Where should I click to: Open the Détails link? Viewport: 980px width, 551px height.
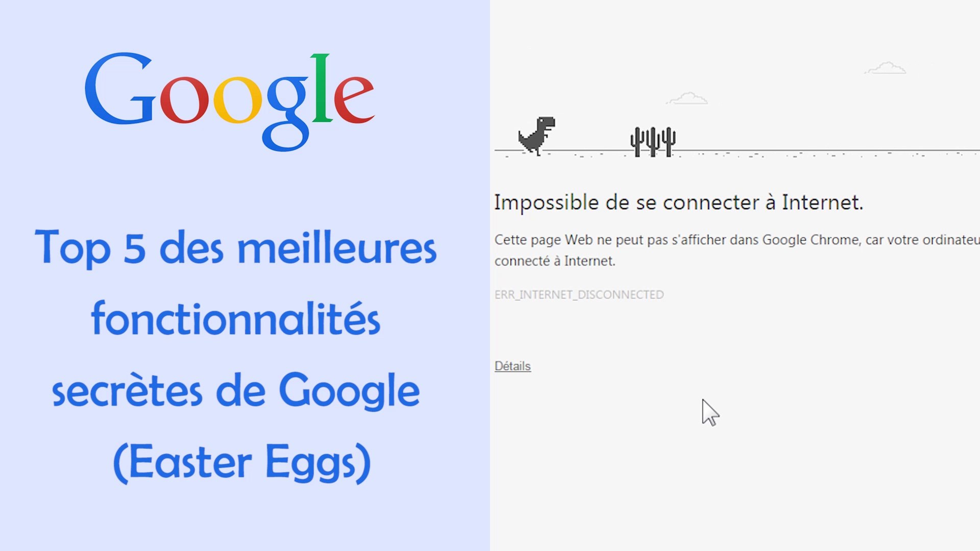click(512, 366)
